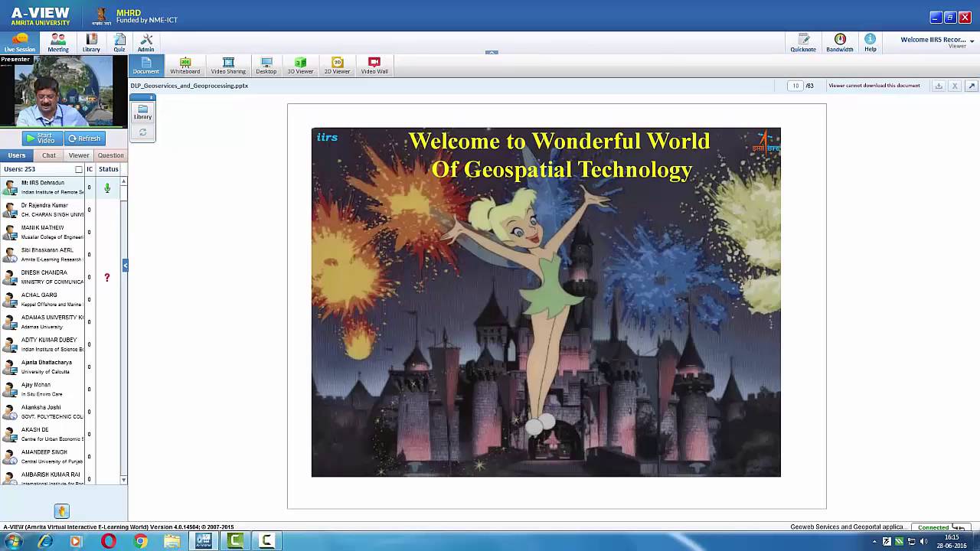Click the document panel refresh icon
The height and width of the screenshot is (551, 980).
[142, 132]
